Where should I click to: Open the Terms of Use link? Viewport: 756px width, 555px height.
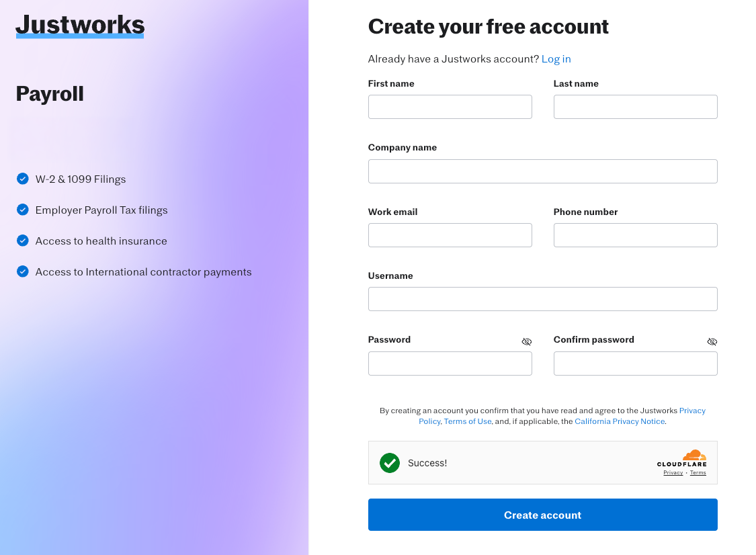pyautogui.click(x=467, y=421)
